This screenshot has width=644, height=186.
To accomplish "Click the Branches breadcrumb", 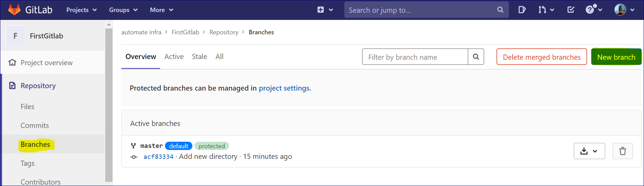I will point(261,32).
